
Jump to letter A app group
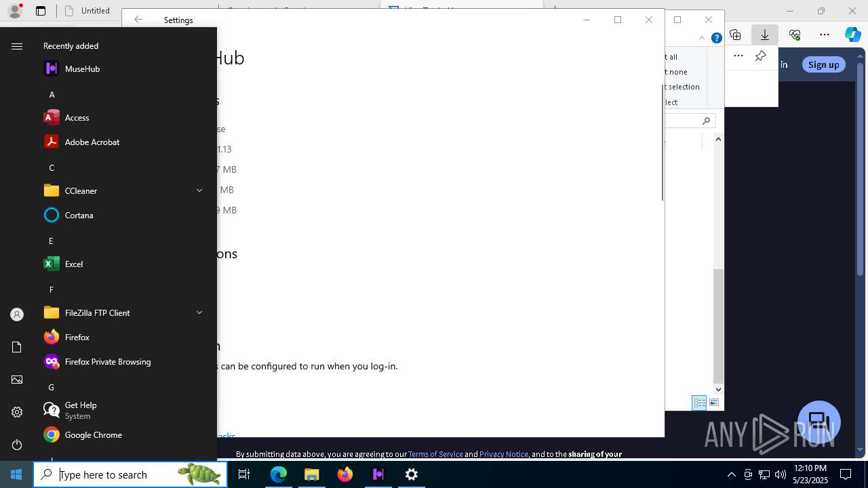[52, 94]
